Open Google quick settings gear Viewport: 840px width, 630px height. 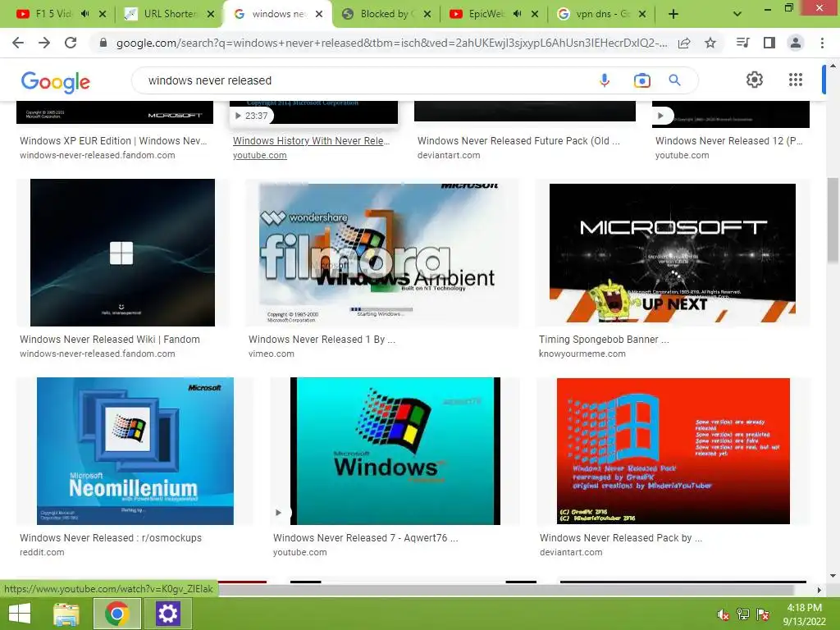(x=755, y=80)
